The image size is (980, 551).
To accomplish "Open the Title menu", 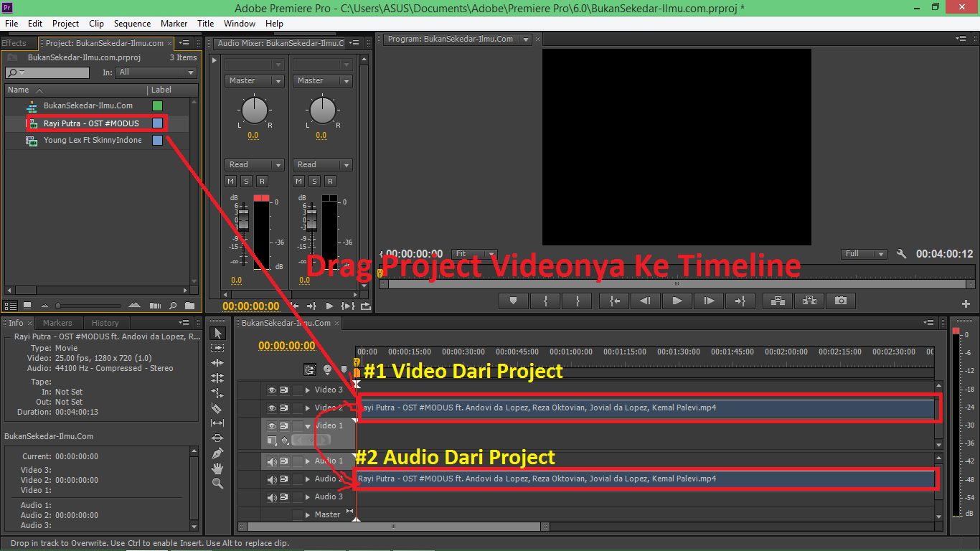I will coord(206,24).
